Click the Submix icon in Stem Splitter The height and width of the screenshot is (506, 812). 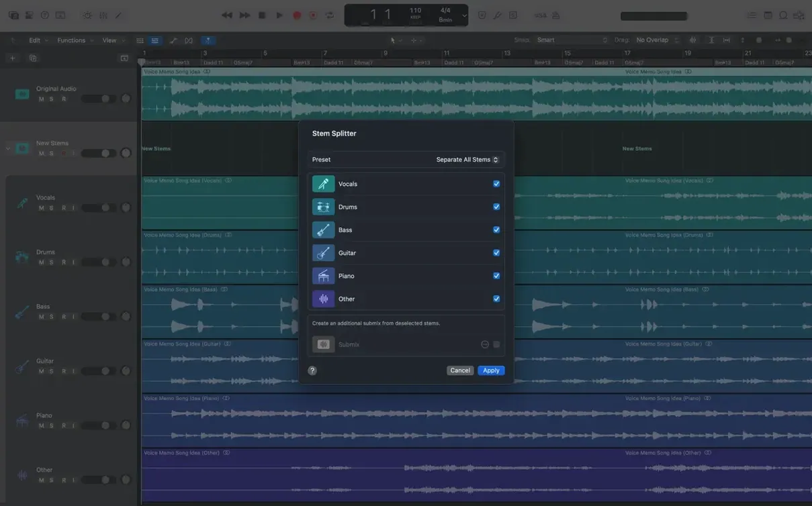point(323,344)
